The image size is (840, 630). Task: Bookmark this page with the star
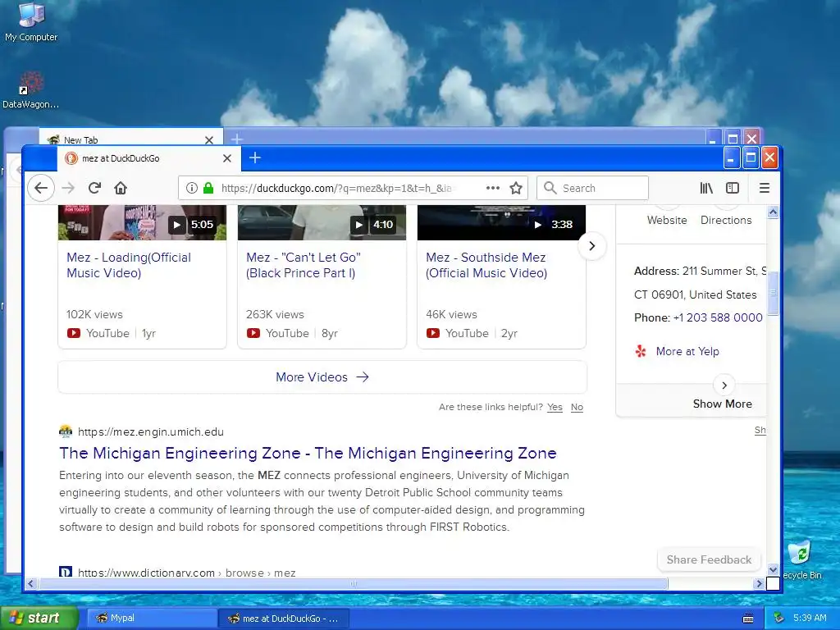tap(516, 188)
